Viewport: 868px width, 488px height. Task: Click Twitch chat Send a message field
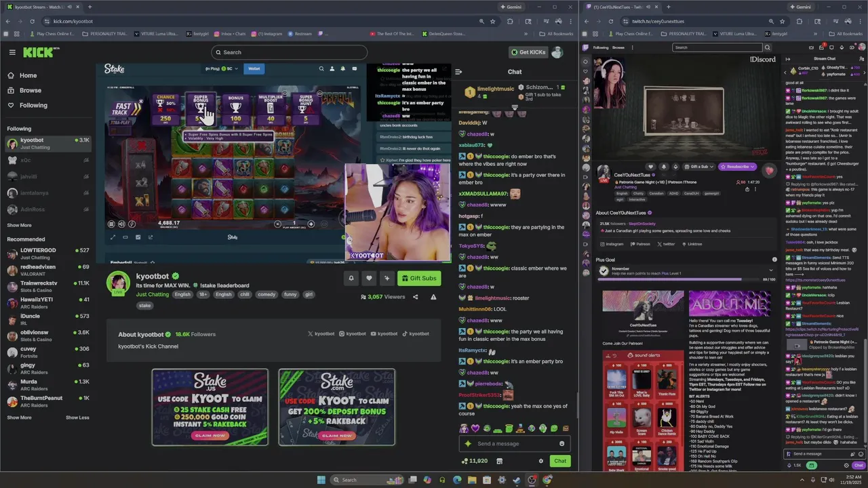[x=824, y=453]
